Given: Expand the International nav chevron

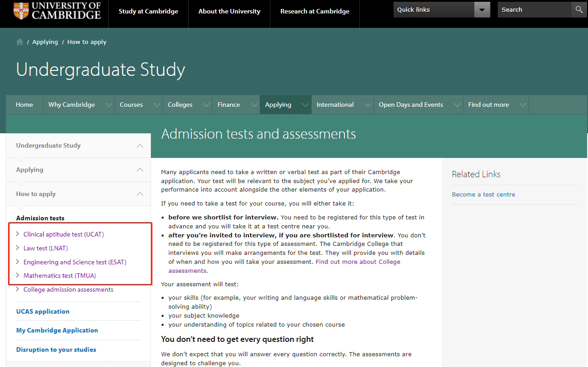Looking at the screenshot, I should click(367, 105).
